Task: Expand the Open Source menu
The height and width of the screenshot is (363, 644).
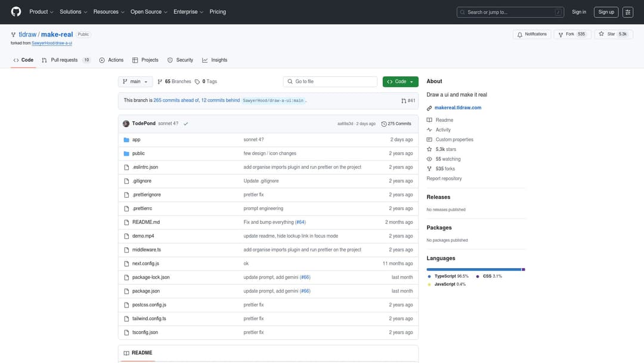Action: point(149,12)
